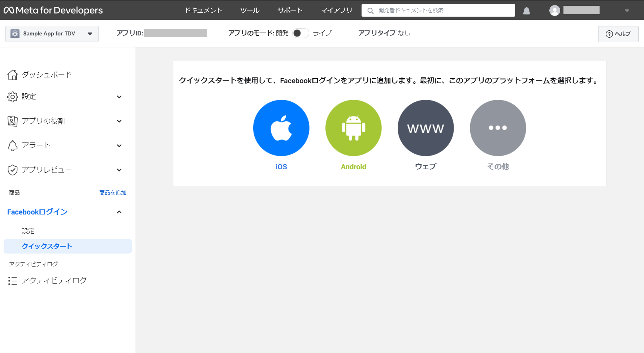Click the Sample App atom icon

pos(15,34)
